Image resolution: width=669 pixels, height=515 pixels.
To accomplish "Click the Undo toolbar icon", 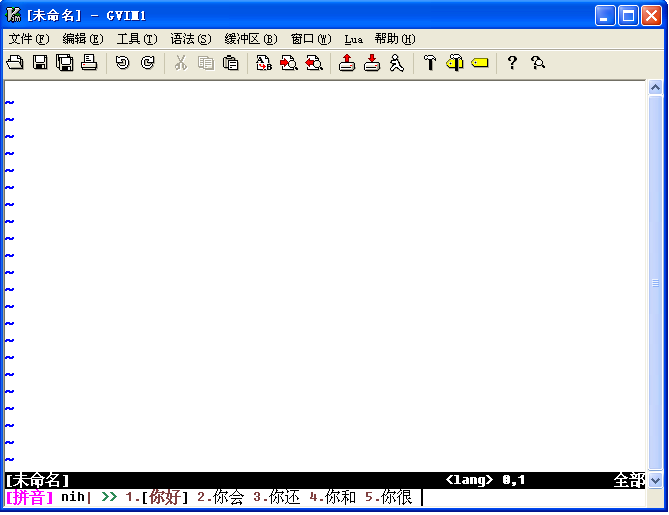I will [122, 63].
